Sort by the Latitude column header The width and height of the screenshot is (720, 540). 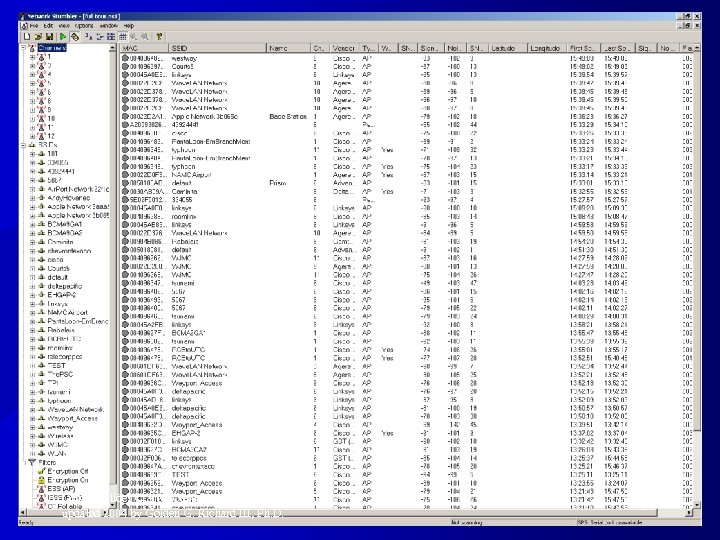pos(508,48)
